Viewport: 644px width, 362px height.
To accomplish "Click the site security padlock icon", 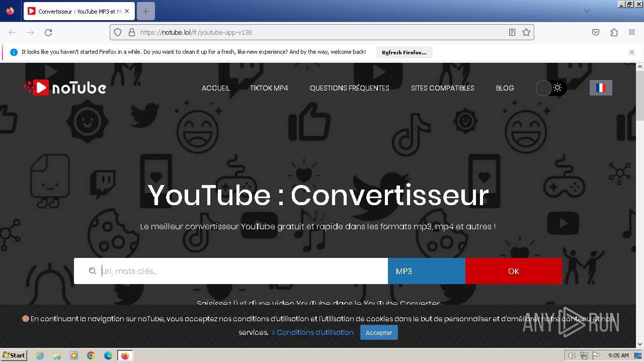I will (x=132, y=32).
